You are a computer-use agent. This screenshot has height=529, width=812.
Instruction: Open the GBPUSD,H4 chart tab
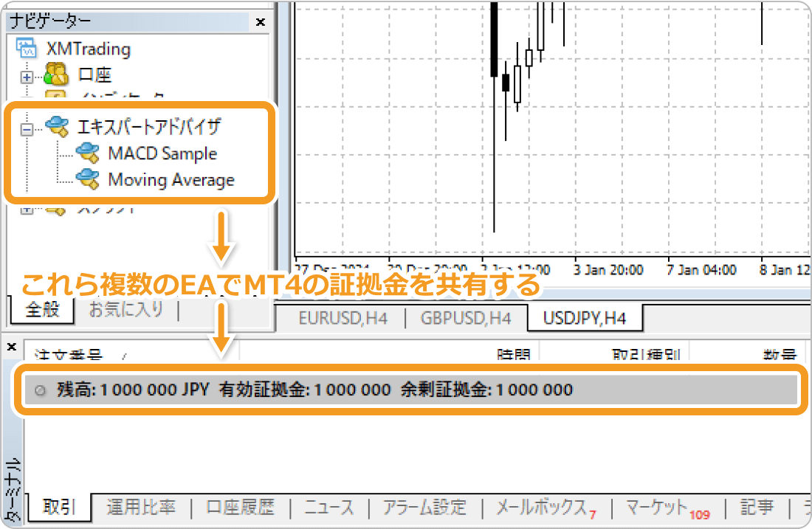pyautogui.click(x=466, y=318)
